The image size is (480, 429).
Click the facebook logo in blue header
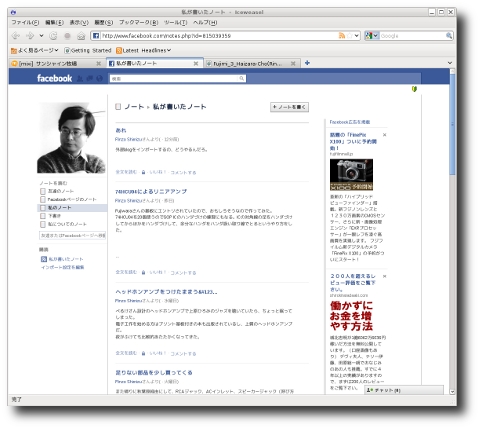[54, 78]
